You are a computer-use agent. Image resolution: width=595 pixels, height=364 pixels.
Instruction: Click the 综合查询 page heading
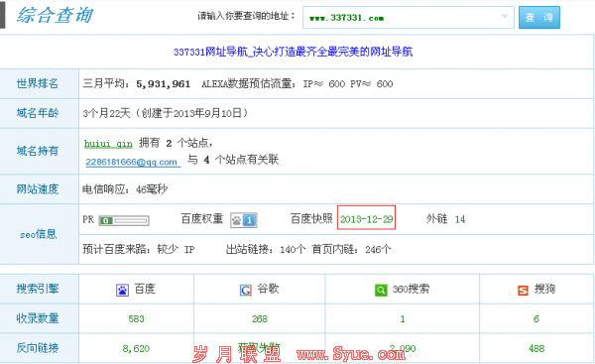55,15
